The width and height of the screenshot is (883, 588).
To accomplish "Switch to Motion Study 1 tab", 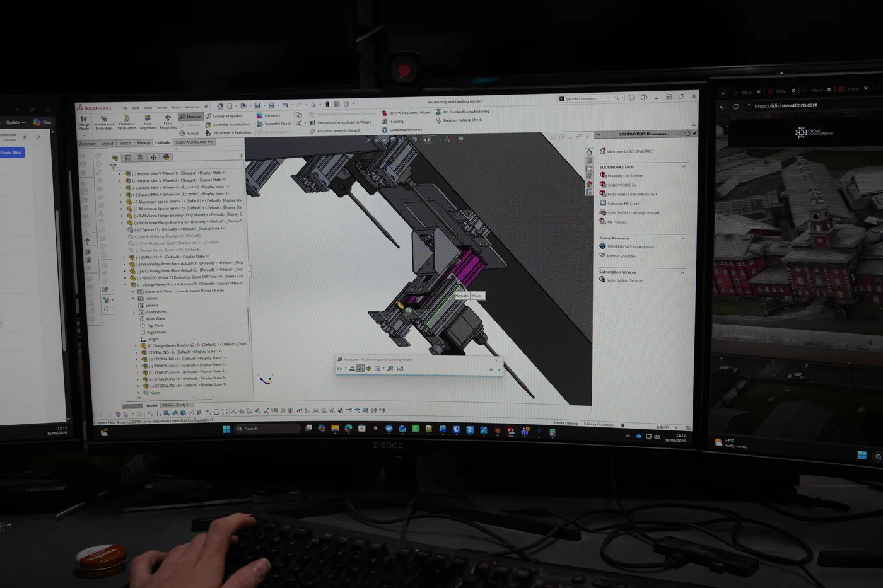I will [x=175, y=405].
